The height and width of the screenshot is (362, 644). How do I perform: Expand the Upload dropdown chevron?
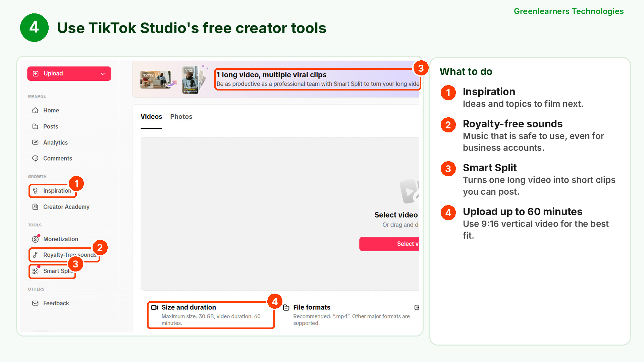click(103, 74)
